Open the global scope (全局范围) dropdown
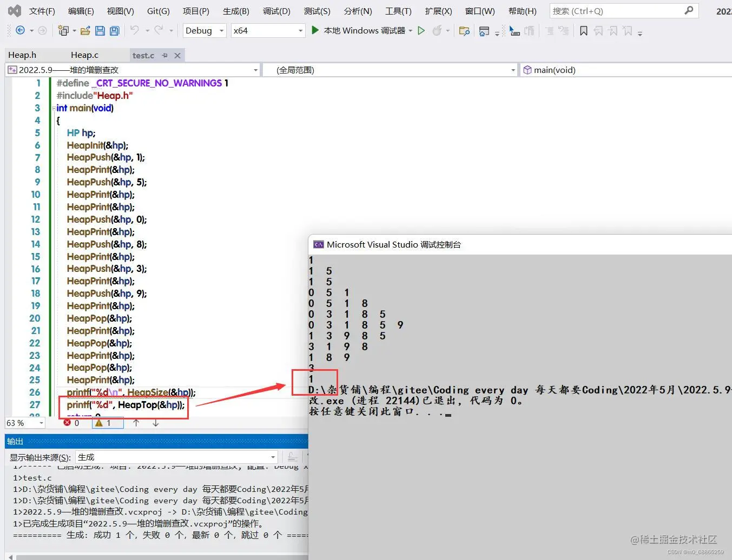732x560 pixels. pyautogui.click(x=390, y=70)
